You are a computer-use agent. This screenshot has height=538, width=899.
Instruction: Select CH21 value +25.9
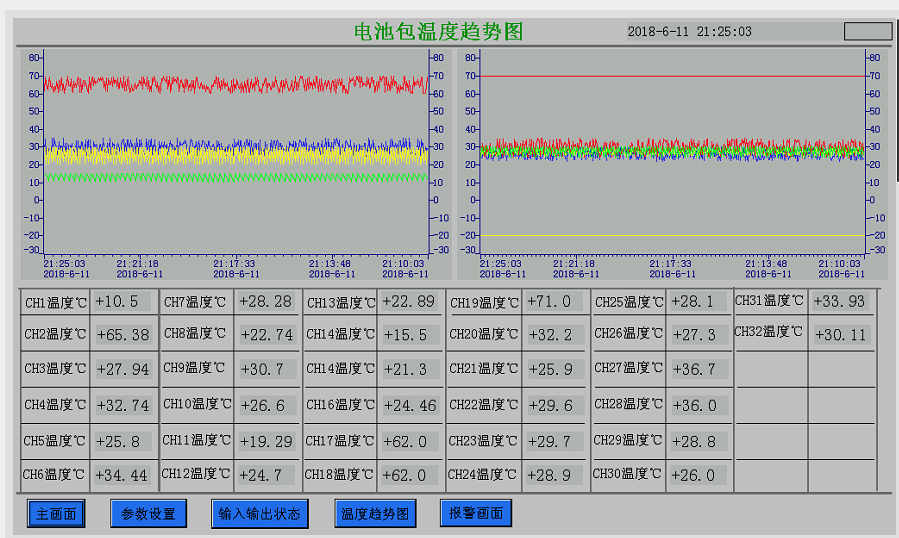click(x=554, y=369)
